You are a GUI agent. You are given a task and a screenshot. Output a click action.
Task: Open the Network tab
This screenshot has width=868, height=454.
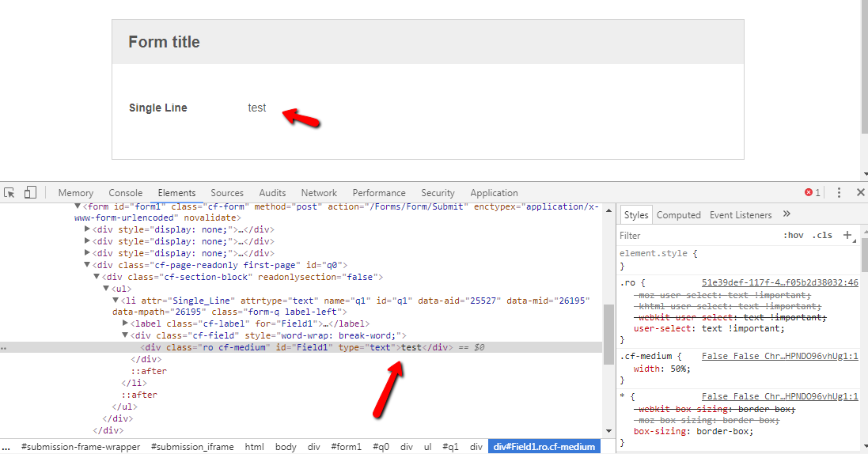(x=319, y=192)
